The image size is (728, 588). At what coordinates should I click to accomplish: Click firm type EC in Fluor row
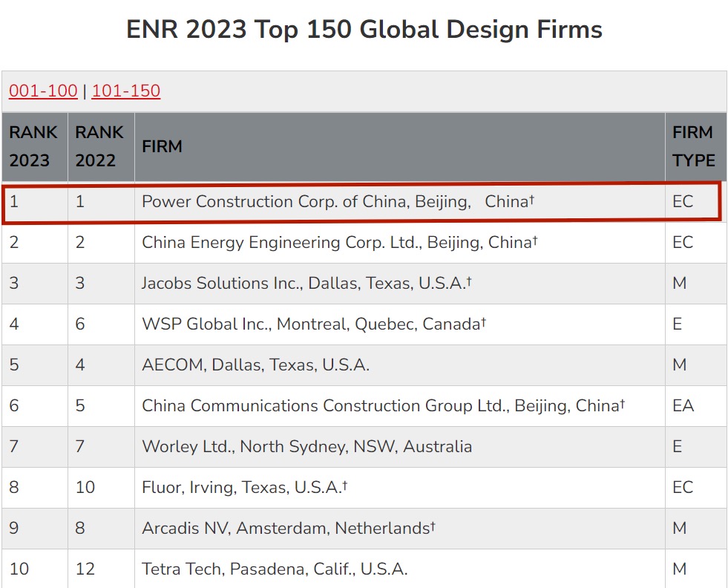683,487
